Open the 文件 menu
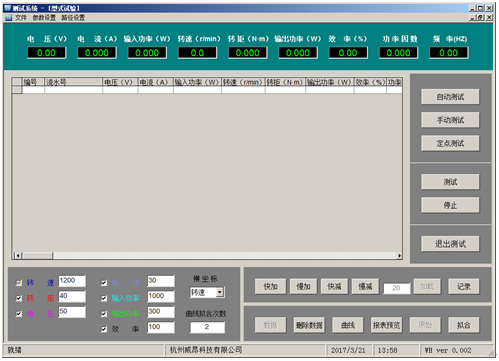499x361 pixels. 21,17
